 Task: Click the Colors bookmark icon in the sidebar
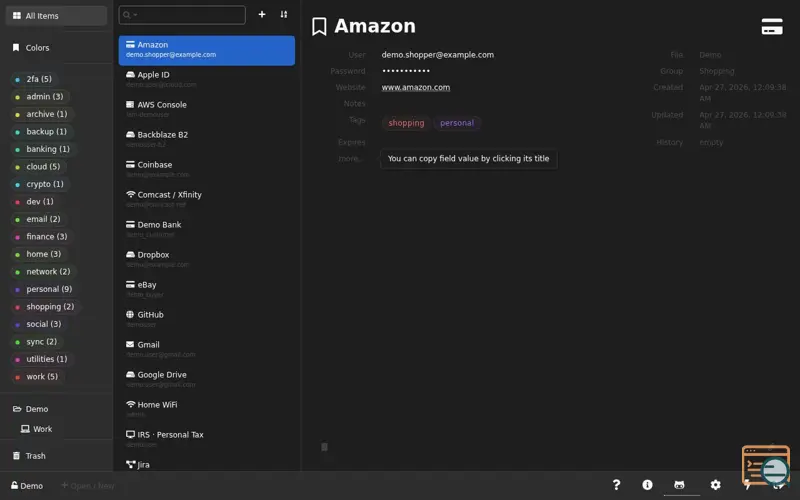point(16,47)
